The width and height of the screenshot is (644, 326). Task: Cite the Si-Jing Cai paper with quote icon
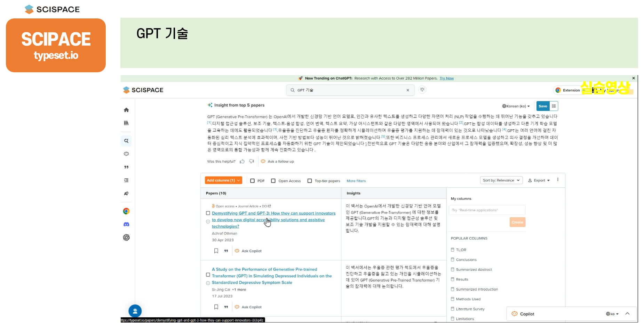pyautogui.click(x=226, y=307)
